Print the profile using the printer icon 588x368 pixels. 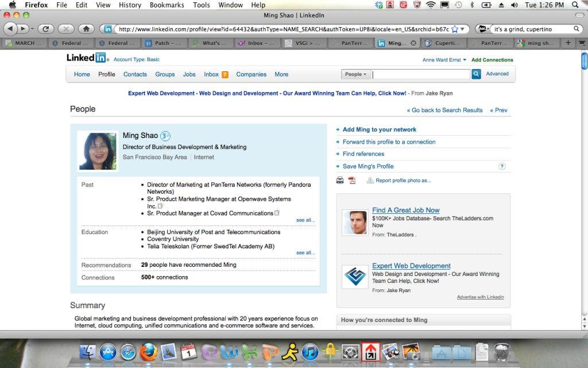tap(340, 181)
